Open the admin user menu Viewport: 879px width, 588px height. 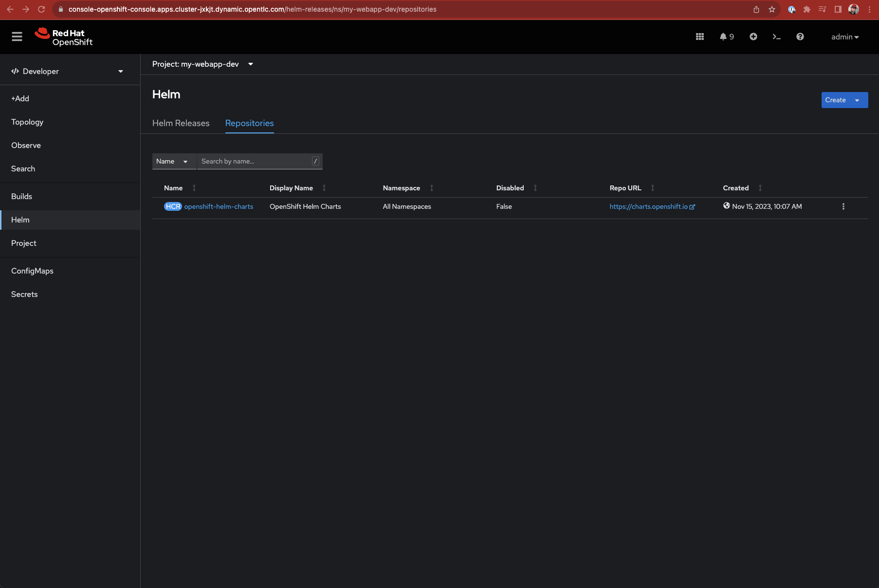[x=845, y=37]
